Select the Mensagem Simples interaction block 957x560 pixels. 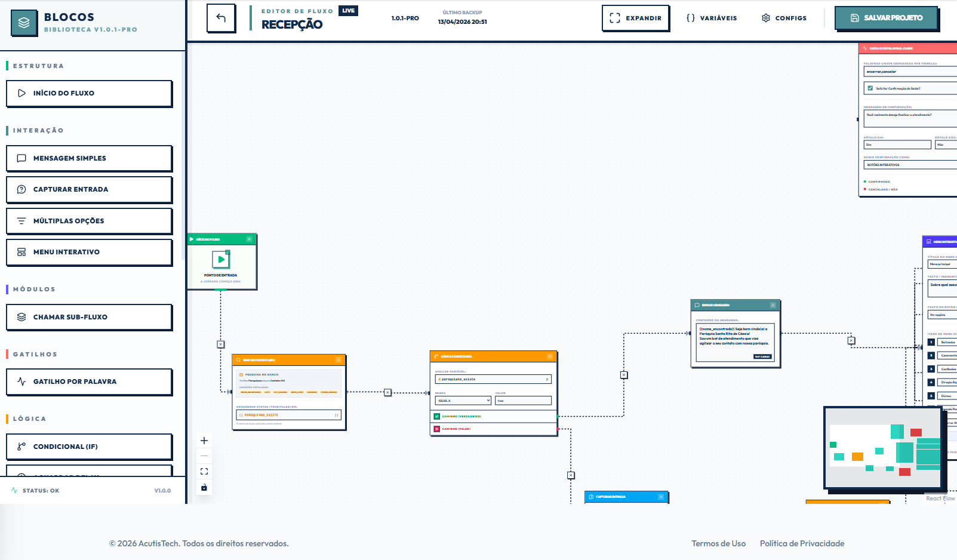[89, 158]
